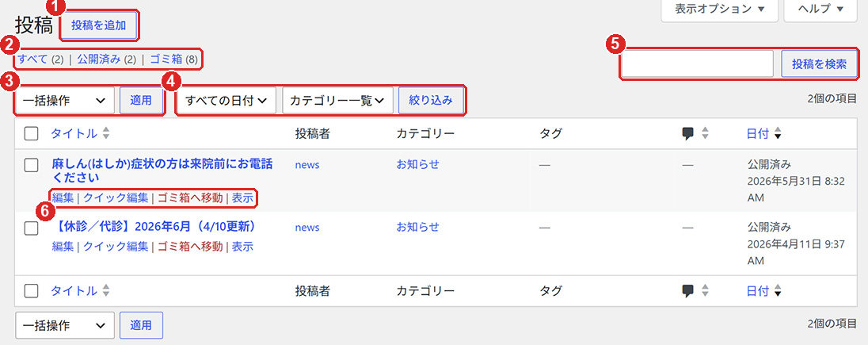
Task: Click the 投稿を検索 search button
Action: tap(819, 63)
